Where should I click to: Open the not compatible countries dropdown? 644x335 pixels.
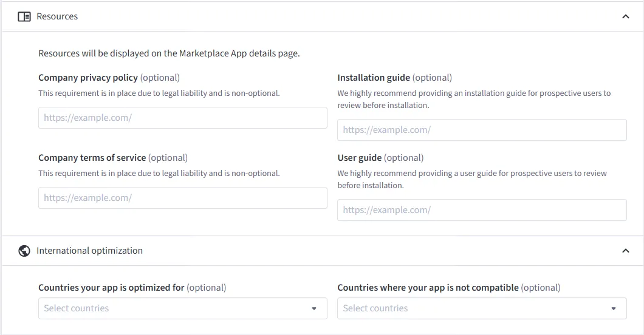pyautogui.click(x=482, y=308)
